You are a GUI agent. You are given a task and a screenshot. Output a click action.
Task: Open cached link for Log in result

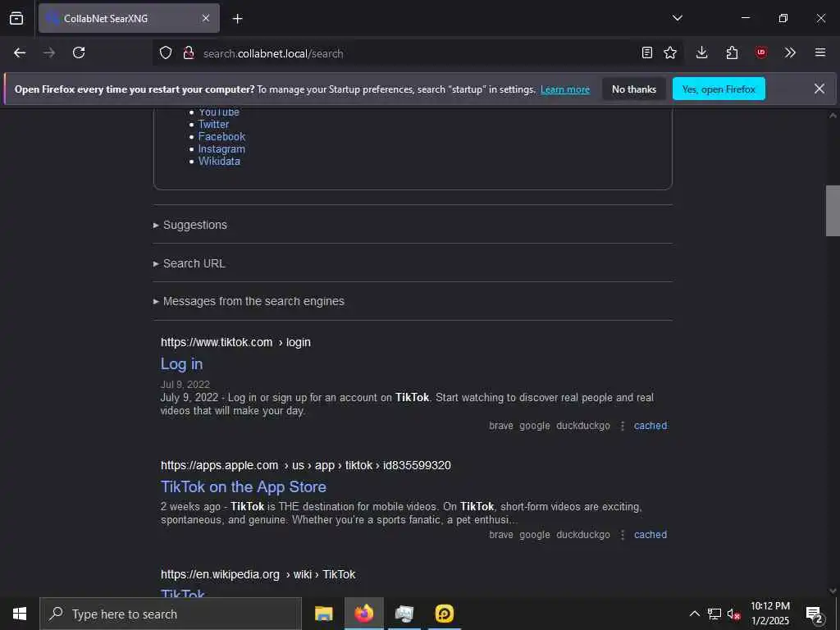coord(651,426)
